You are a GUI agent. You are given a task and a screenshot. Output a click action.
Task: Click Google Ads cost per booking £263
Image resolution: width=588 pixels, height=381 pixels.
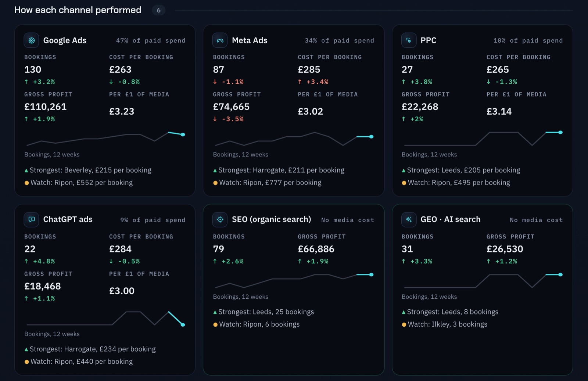point(120,69)
